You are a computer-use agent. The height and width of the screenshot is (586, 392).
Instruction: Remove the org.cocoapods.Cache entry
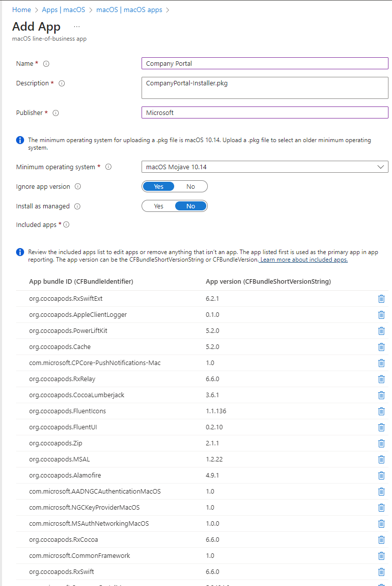tap(381, 347)
